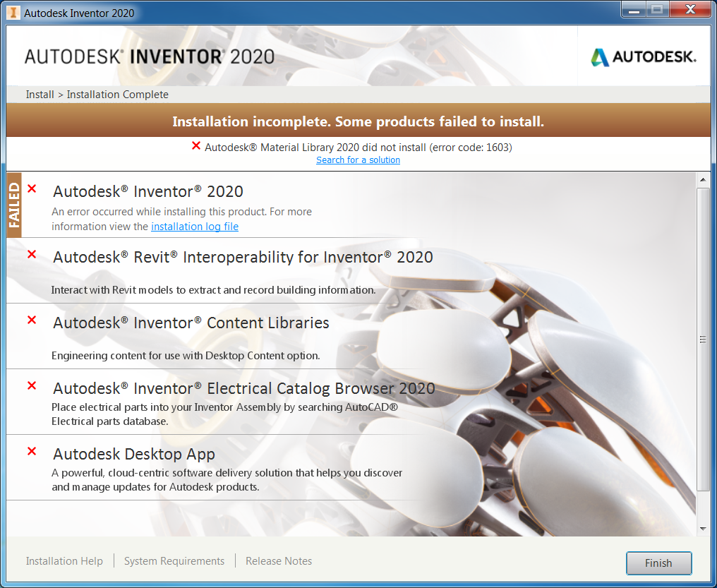Click the Install breadcrumb
Image resolution: width=717 pixels, height=588 pixels.
[40, 95]
